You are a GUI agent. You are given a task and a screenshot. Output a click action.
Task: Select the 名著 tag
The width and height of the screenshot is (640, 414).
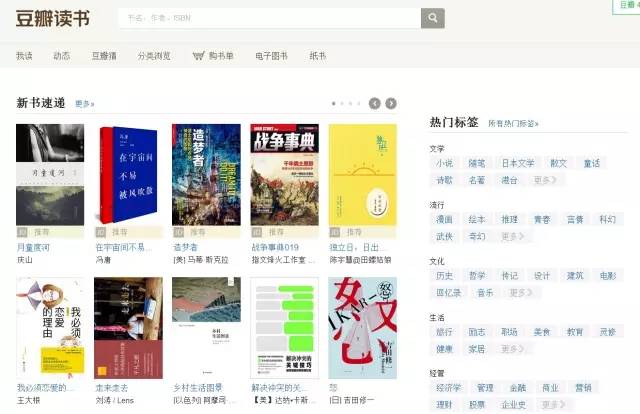[x=477, y=180]
